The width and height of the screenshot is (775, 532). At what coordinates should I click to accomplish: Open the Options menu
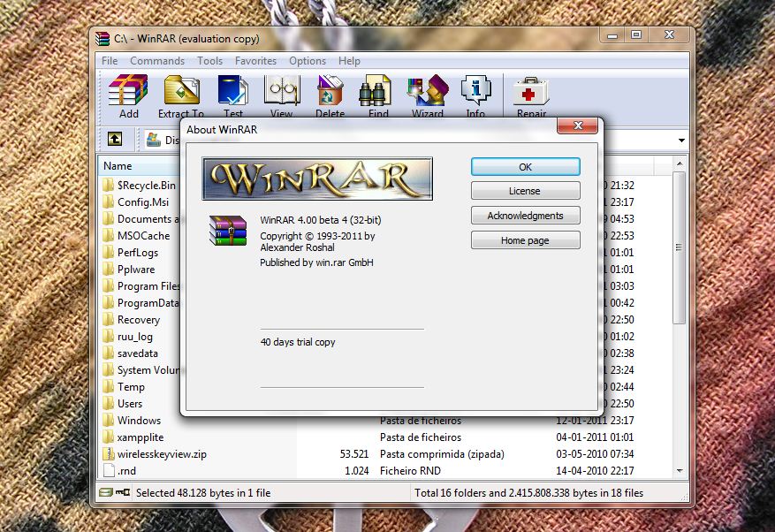click(308, 61)
